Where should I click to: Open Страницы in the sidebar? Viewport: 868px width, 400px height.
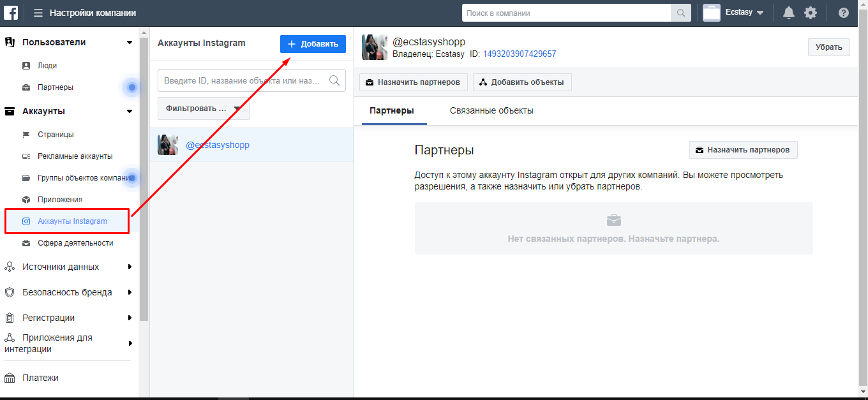[x=56, y=134]
